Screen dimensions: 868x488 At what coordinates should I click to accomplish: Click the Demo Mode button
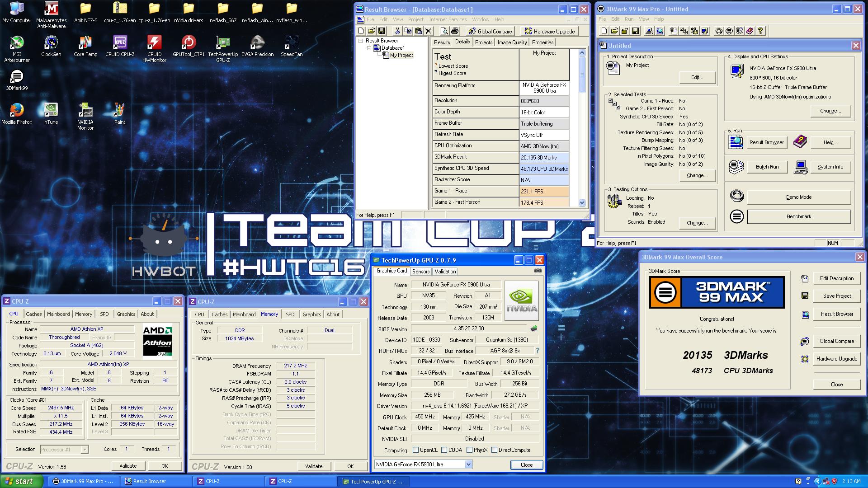(799, 197)
